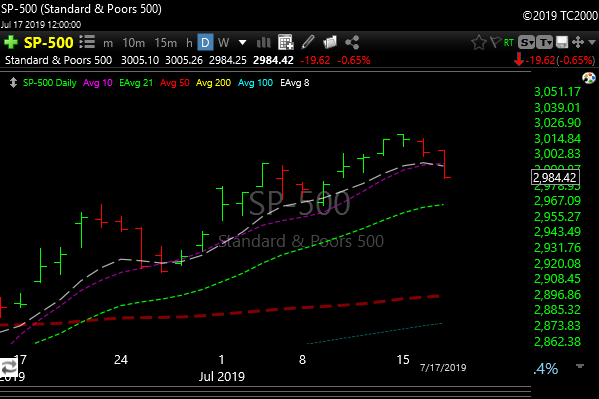599x399 pixels.
Task: Select the SP-500 Daily legend label
Action: pos(50,83)
